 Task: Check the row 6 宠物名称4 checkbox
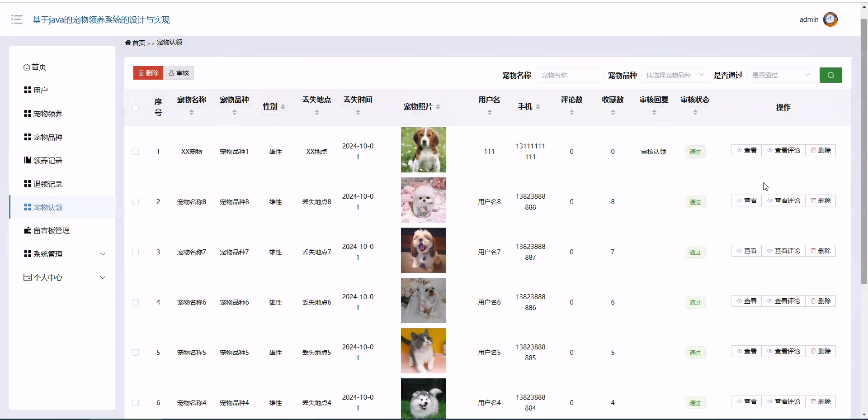click(136, 403)
